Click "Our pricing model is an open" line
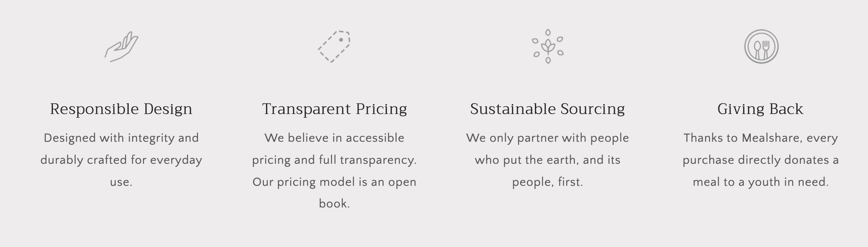Screen dimensions: 868x247 pos(334,182)
